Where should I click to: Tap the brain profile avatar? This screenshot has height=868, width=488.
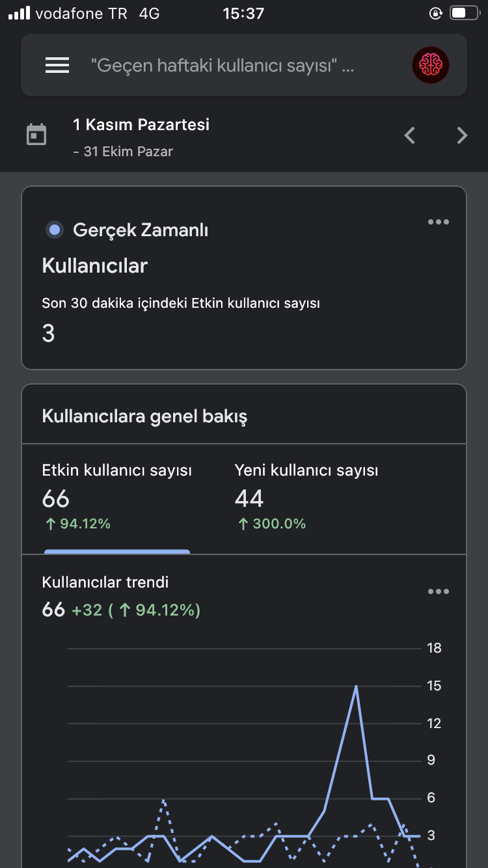click(x=431, y=65)
